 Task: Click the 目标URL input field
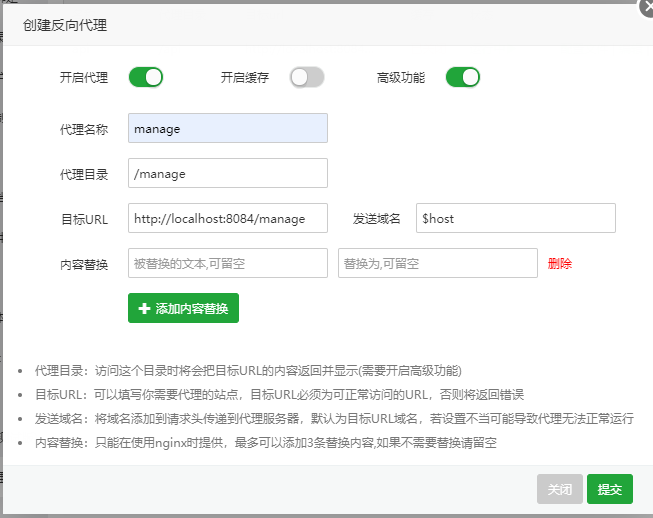click(228, 218)
